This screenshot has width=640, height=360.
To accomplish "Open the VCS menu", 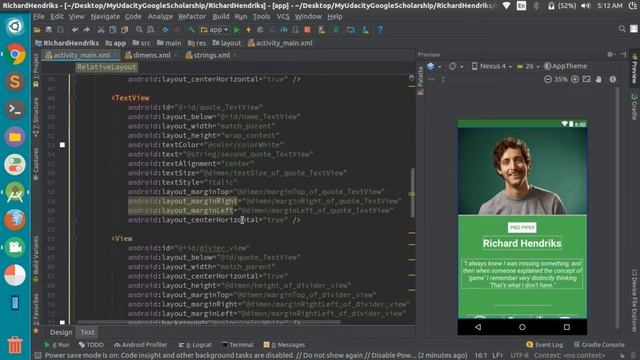I will click(283, 17).
